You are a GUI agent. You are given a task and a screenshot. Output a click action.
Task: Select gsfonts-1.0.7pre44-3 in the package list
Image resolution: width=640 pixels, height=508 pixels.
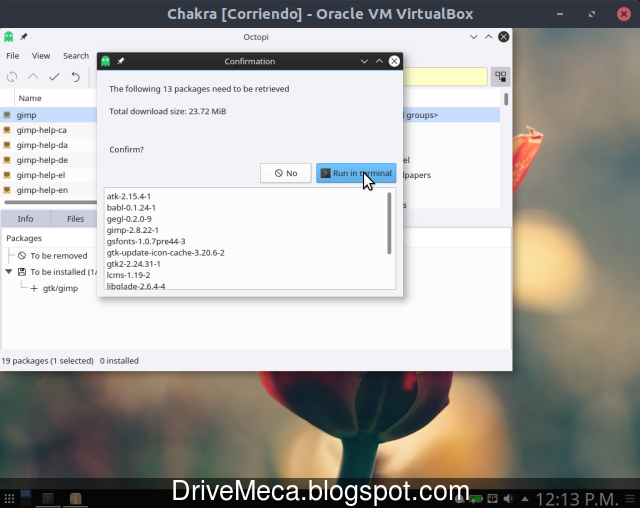click(146, 242)
